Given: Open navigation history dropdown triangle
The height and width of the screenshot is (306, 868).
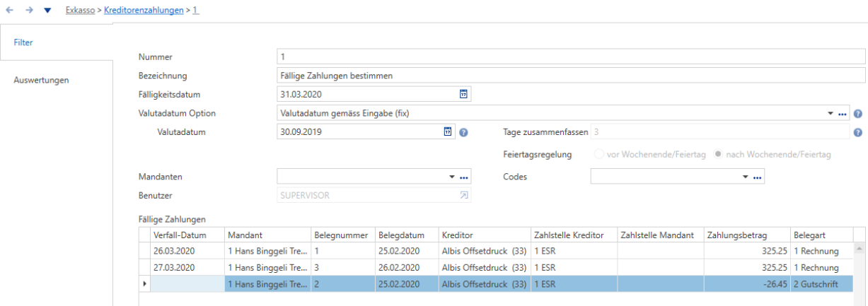Looking at the screenshot, I should (x=47, y=11).
